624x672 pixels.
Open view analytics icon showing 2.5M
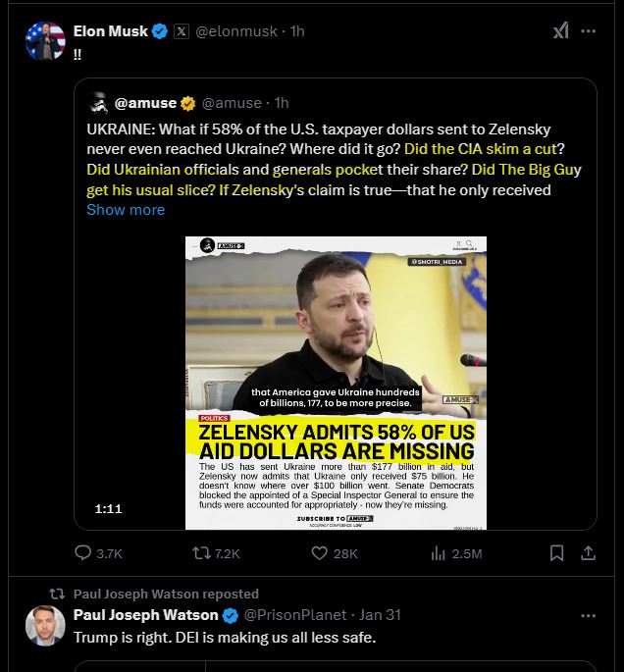tap(439, 553)
